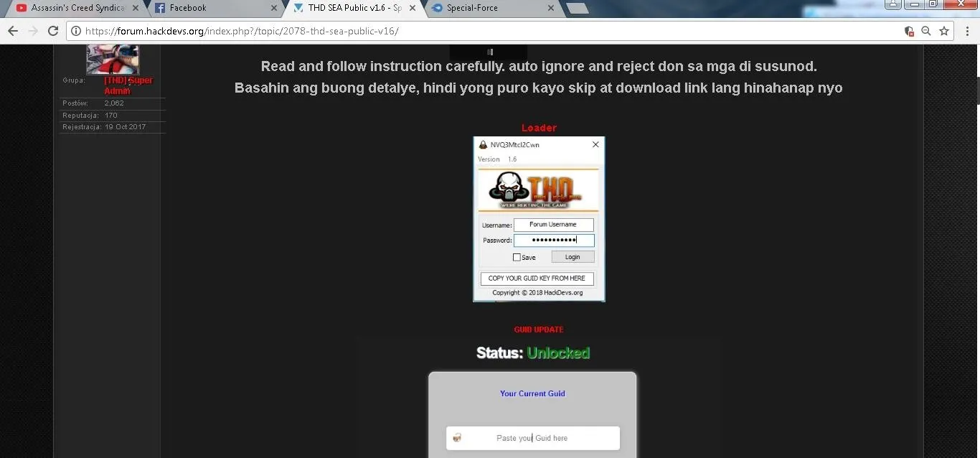Open Chrome's three-dot menu

[x=968, y=31]
